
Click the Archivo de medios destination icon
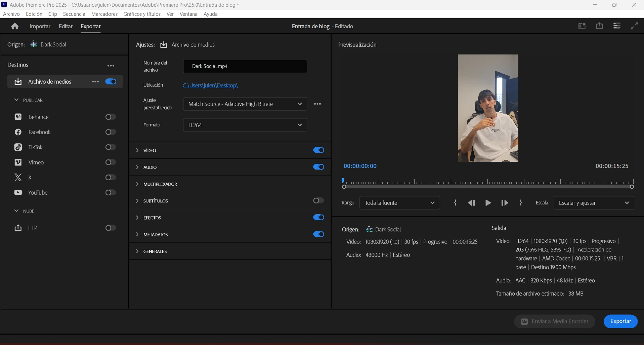point(18,82)
